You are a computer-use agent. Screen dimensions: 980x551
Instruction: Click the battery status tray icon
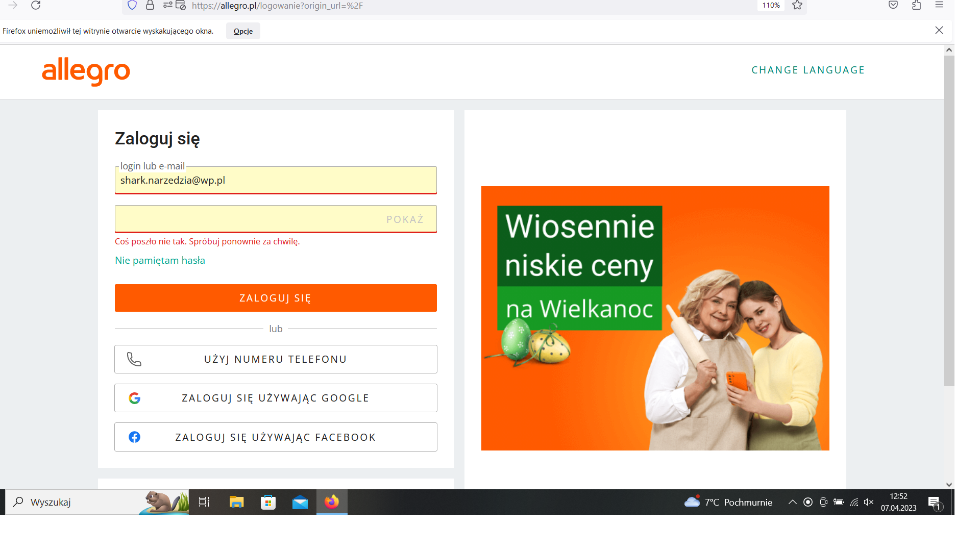[839, 502]
